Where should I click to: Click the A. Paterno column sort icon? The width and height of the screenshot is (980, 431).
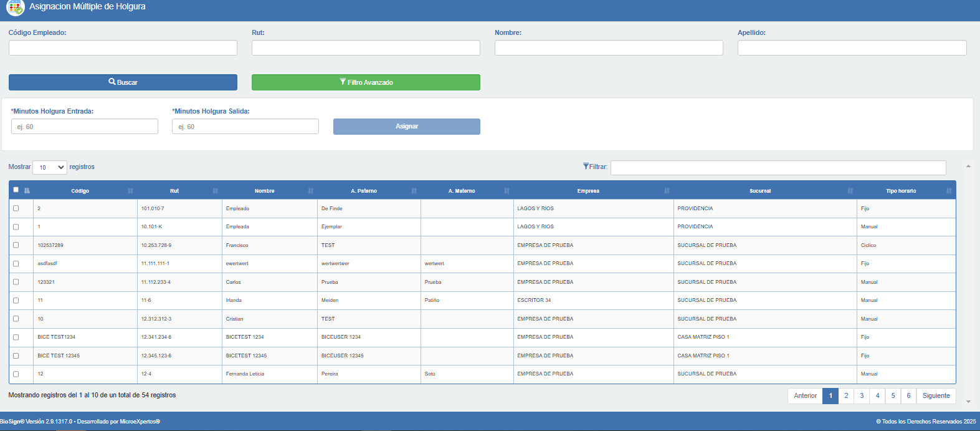(x=414, y=191)
